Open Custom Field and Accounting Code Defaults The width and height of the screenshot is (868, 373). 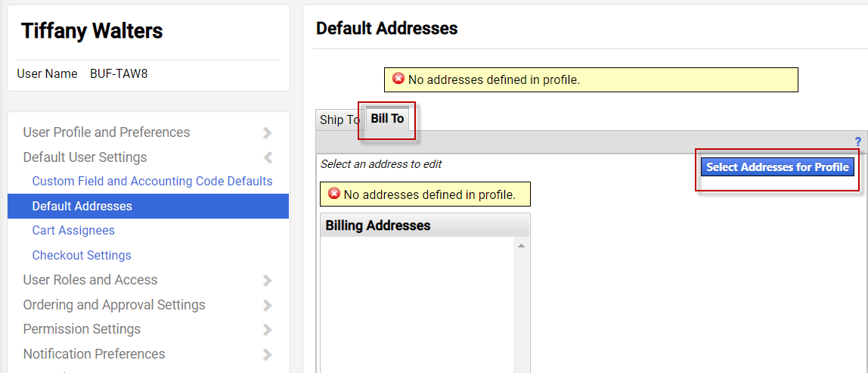point(152,182)
